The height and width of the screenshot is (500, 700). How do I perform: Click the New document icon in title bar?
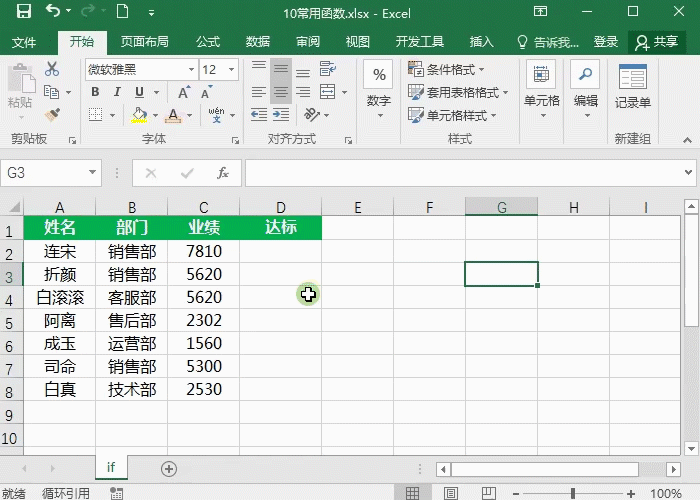(x=122, y=11)
